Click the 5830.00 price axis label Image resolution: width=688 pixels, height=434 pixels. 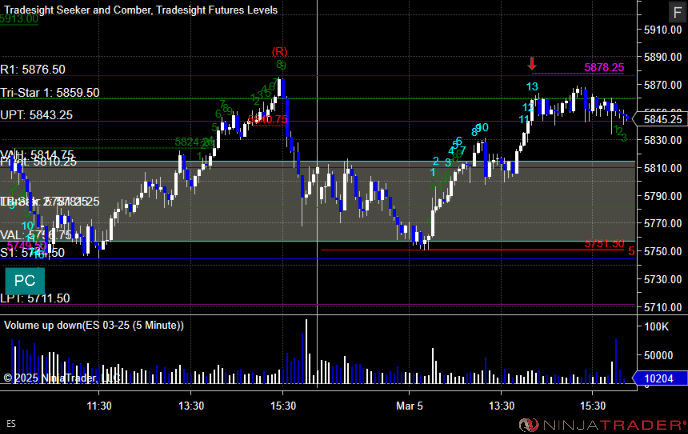coord(663,140)
